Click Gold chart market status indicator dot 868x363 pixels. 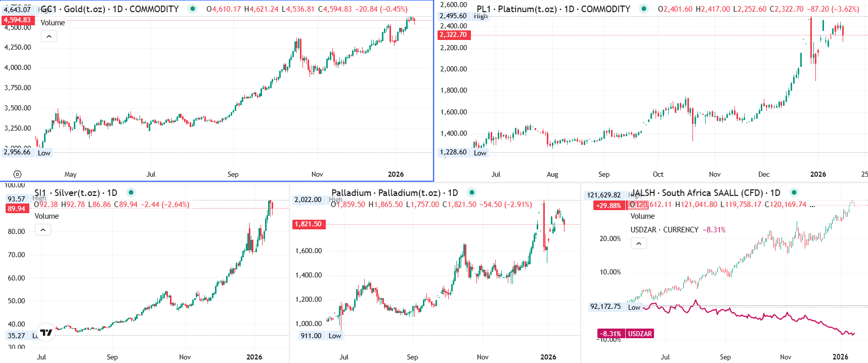point(193,9)
